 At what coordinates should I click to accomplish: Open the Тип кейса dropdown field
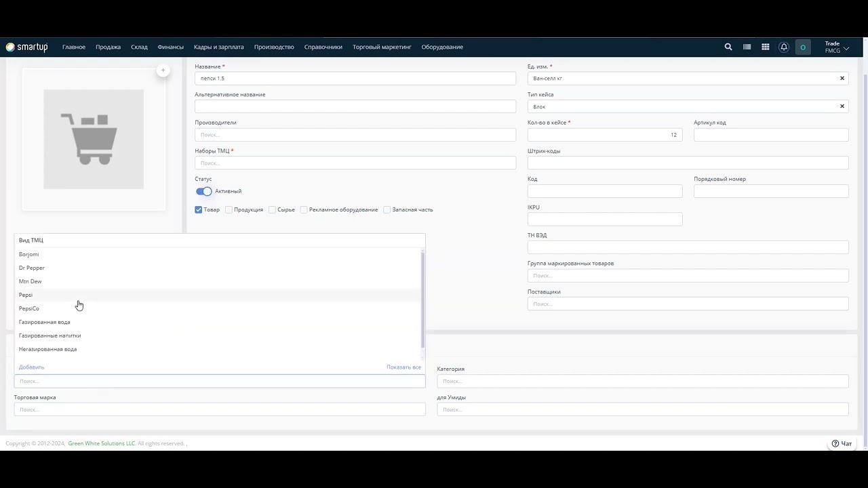tap(688, 106)
